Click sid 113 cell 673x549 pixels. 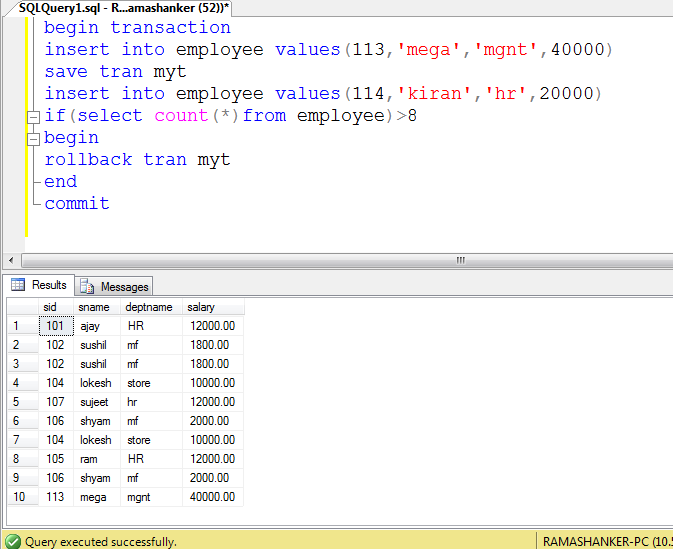click(x=56, y=497)
